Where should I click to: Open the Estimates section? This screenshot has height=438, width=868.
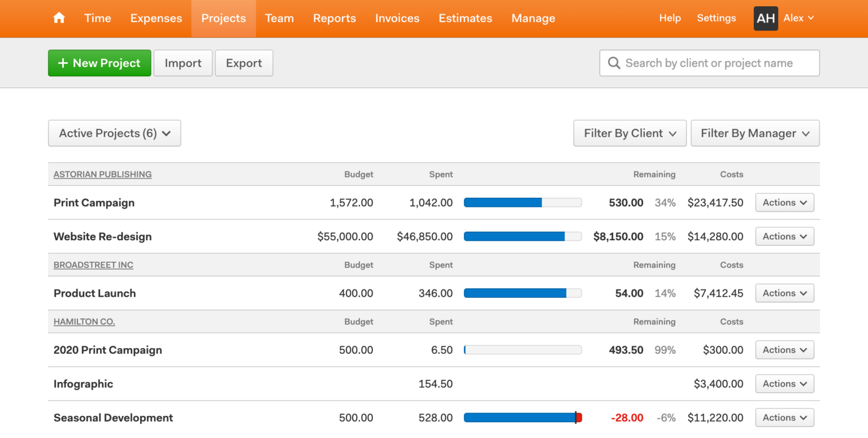pyautogui.click(x=465, y=18)
